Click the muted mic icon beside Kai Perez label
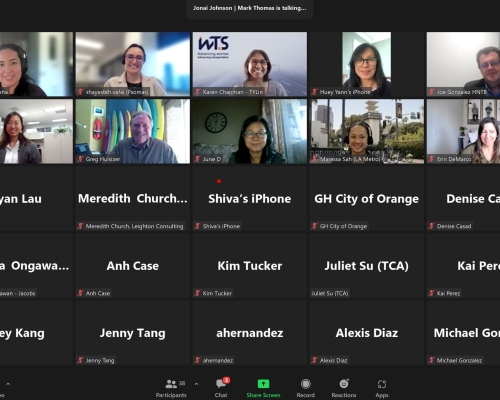 (x=431, y=293)
